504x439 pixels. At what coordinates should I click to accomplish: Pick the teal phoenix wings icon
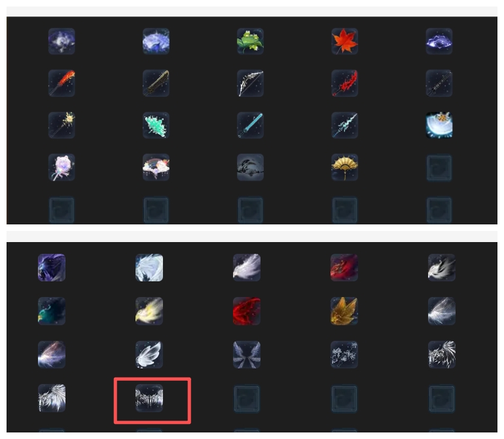52,311
